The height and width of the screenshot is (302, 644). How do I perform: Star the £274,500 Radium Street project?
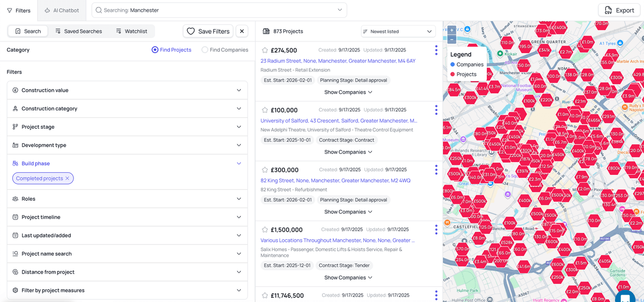[x=265, y=50]
